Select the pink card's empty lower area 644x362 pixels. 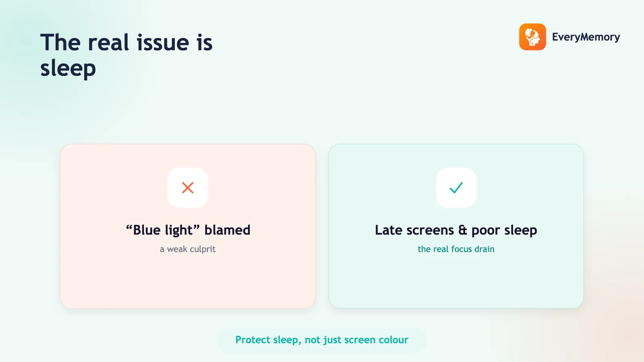(188, 282)
